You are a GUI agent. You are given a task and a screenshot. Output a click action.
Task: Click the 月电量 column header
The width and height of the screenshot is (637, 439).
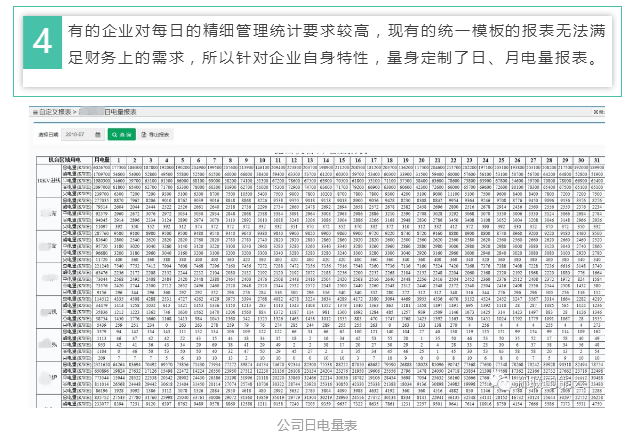tap(101, 159)
